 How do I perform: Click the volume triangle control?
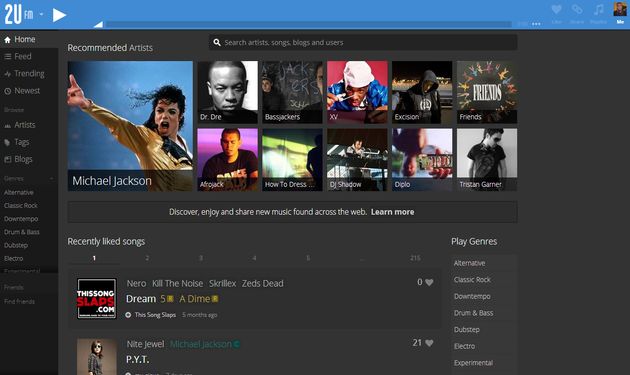[98, 24]
